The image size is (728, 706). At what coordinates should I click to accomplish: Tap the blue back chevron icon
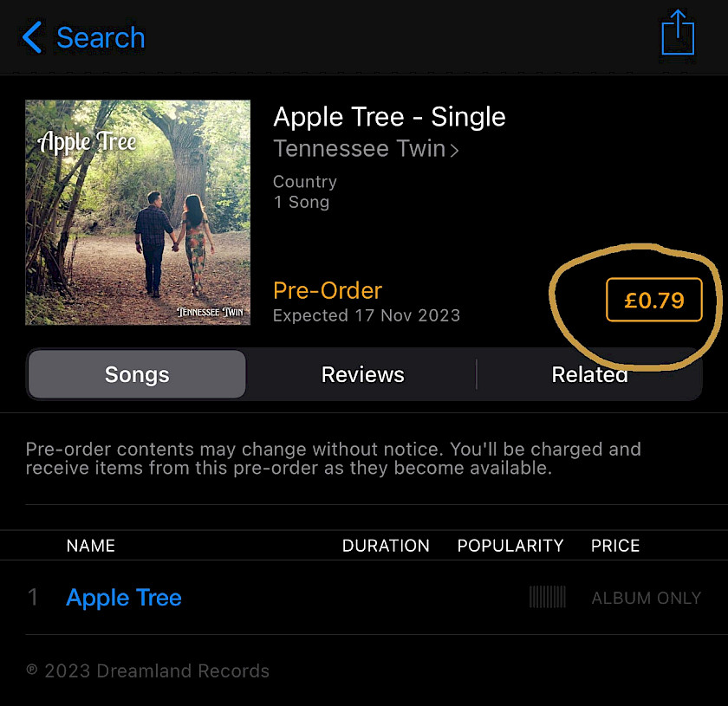pos(32,37)
